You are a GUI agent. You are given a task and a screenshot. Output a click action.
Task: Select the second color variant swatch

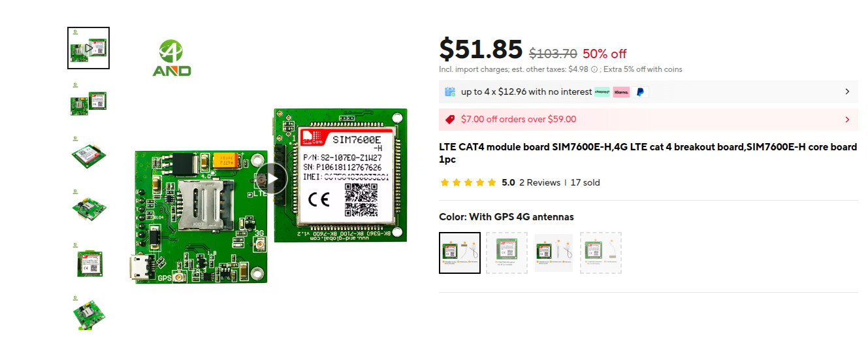507,253
